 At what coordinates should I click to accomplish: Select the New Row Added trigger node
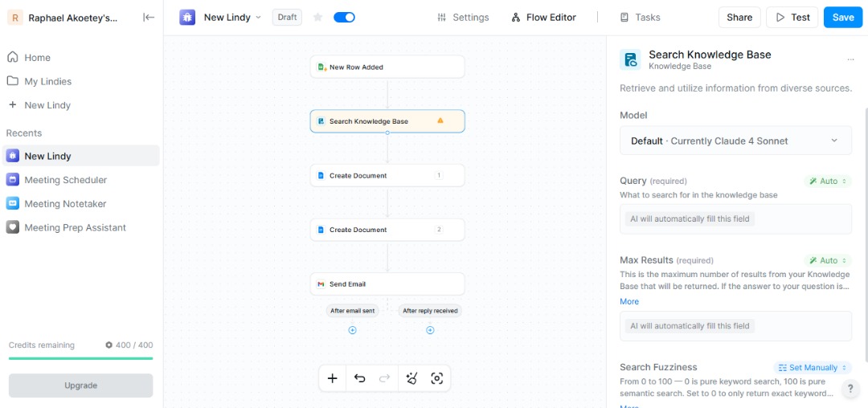click(387, 67)
